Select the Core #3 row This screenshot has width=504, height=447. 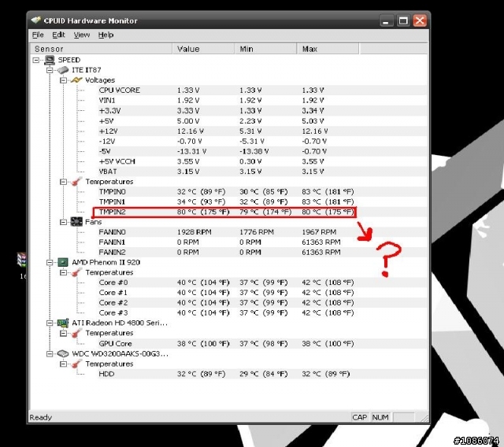pos(262,312)
